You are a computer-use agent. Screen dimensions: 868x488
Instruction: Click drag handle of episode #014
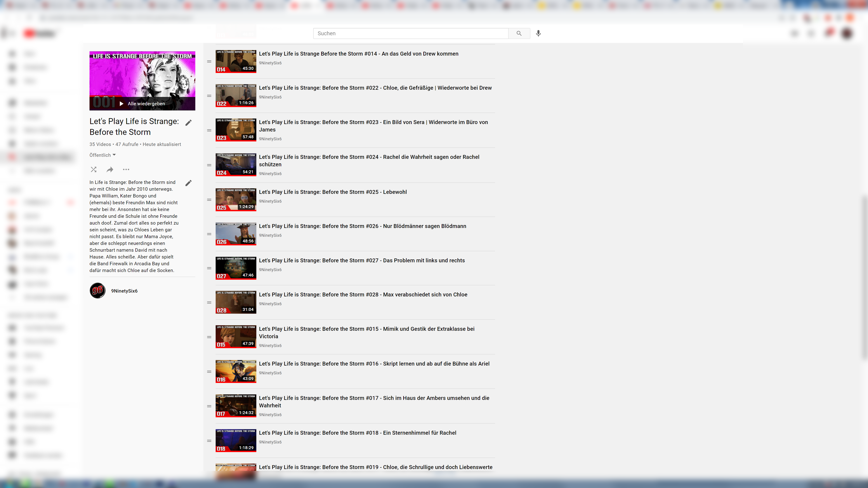(x=209, y=62)
